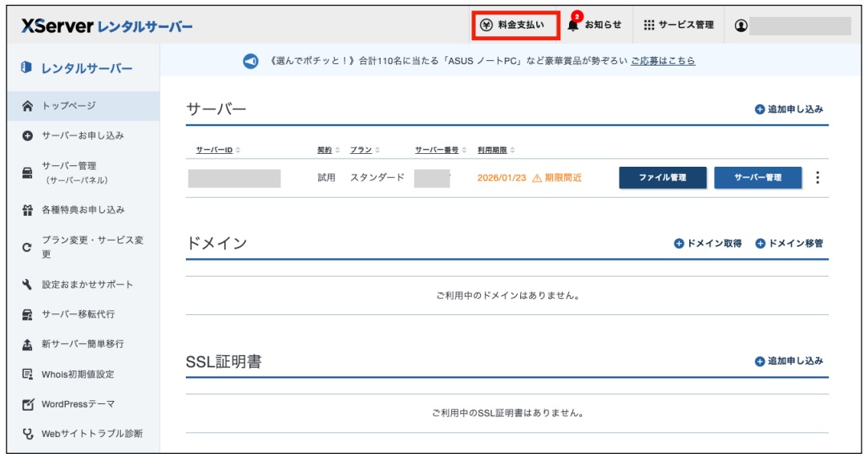
Task: Click the XServer レンタルサーバー logo
Action: [107, 26]
